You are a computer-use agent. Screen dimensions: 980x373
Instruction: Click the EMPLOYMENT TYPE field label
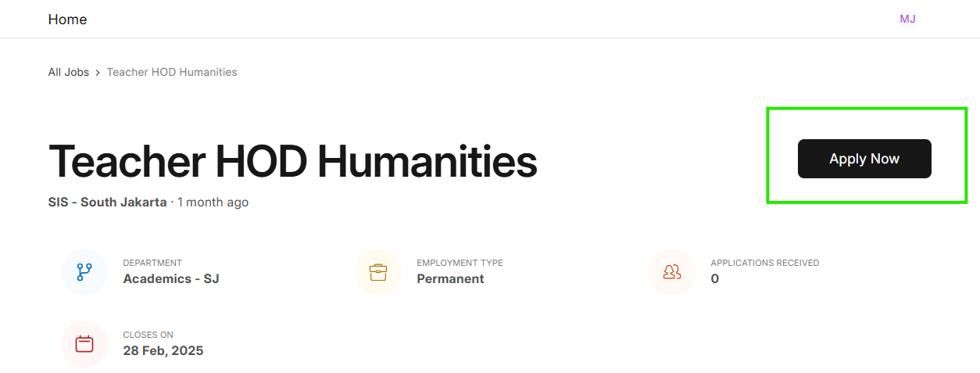(460, 263)
